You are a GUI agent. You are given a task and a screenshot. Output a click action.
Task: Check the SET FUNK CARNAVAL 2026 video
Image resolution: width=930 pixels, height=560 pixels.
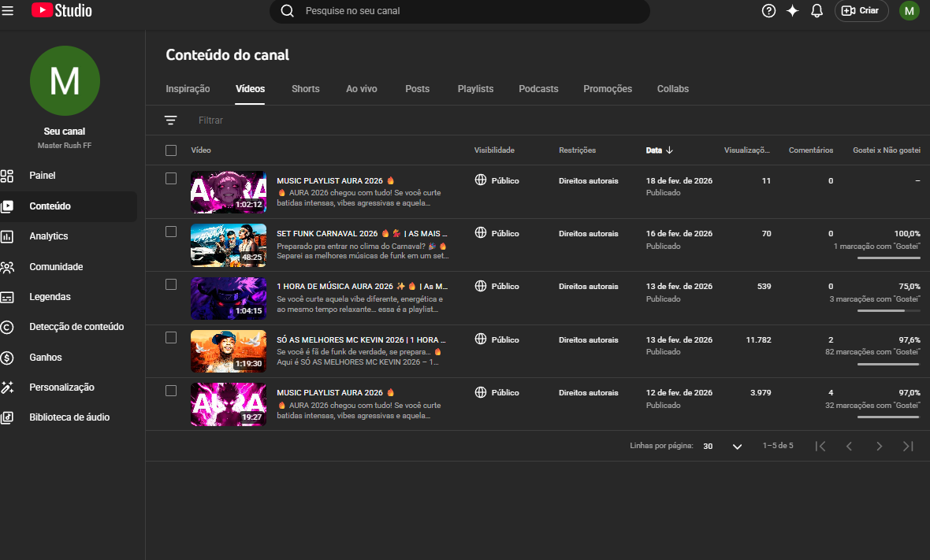171,232
